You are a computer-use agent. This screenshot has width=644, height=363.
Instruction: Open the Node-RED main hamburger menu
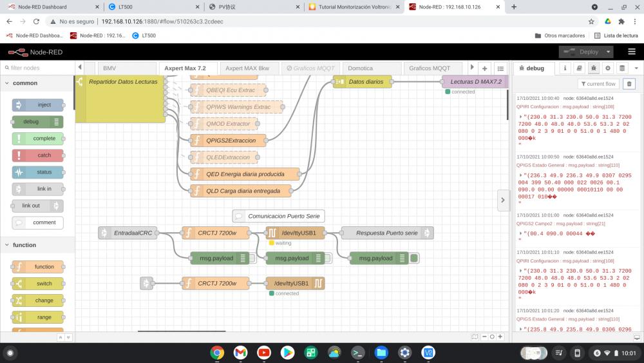[x=632, y=52]
